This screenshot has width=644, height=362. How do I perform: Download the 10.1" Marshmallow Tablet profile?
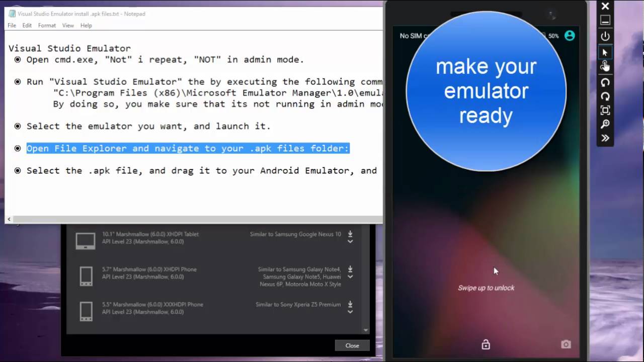pos(350,234)
